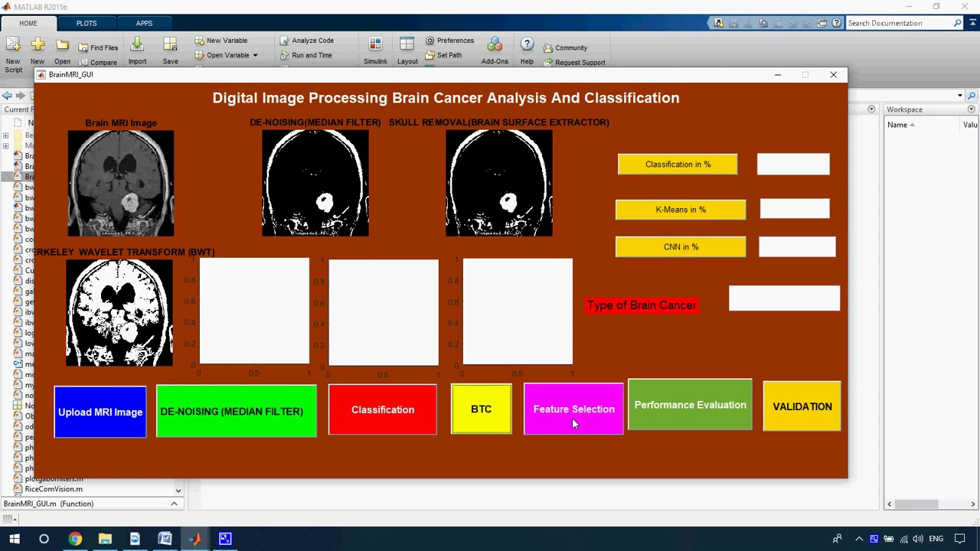This screenshot has height=551, width=980.
Task: Switch to the PLOTS tab
Action: coord(87,23)
